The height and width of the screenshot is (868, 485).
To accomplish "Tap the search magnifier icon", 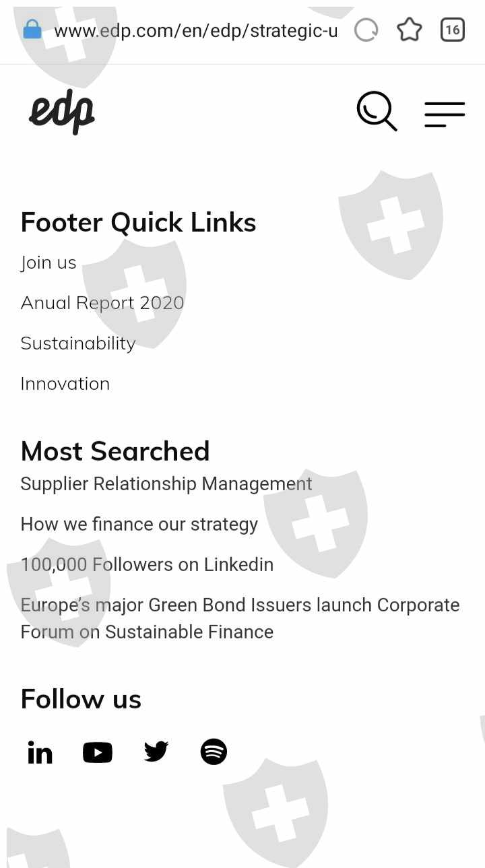I will pos(377,111).
